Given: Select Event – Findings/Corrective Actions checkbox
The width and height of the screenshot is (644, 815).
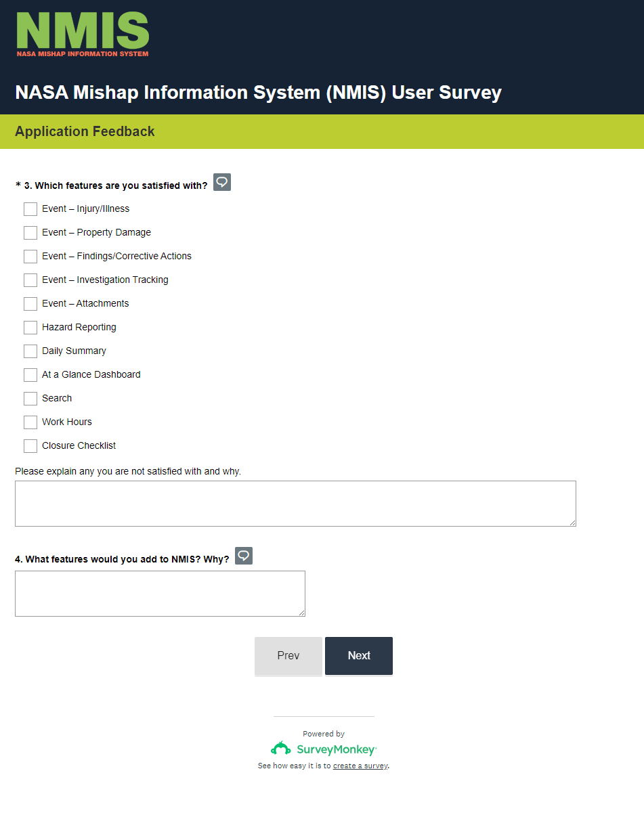Looking at the screenshot, I should point(30,257).
